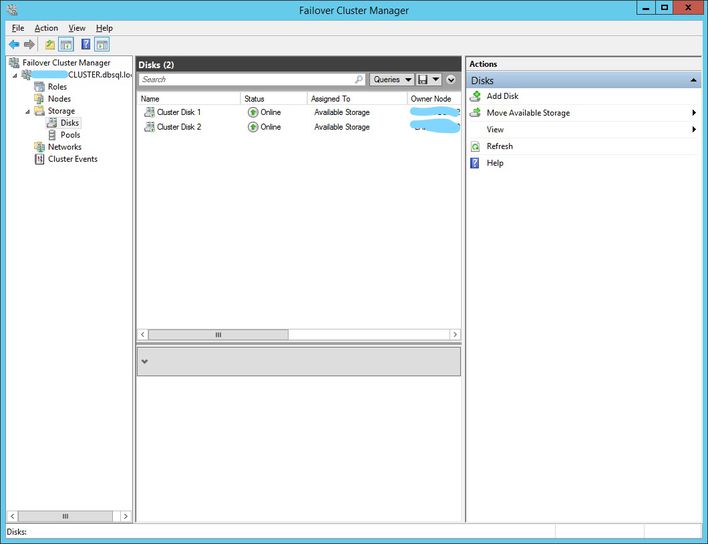This screenshot has width=708, height=544.
Task: Click the Cluster Disk 1 disk icon
Action: (149, 112)
